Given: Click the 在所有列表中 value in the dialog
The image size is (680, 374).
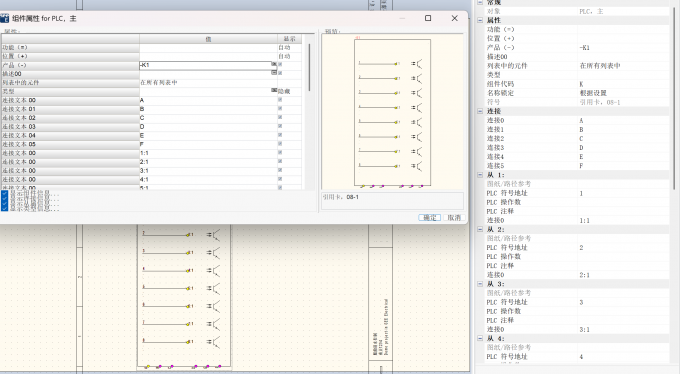Looking at the screenshot, I should (x=159, y=82).
